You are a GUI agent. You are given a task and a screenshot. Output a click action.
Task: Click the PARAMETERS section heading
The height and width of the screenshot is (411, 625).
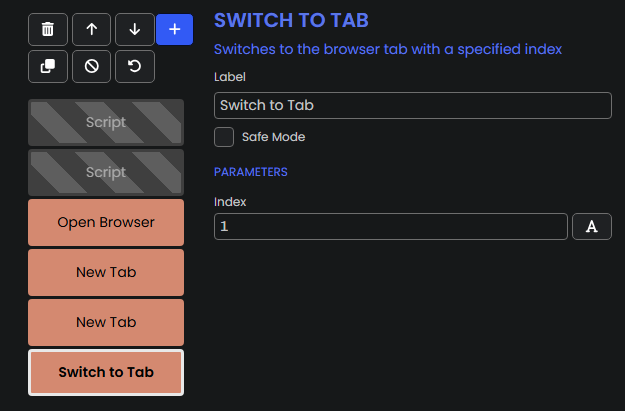(251, 172)
